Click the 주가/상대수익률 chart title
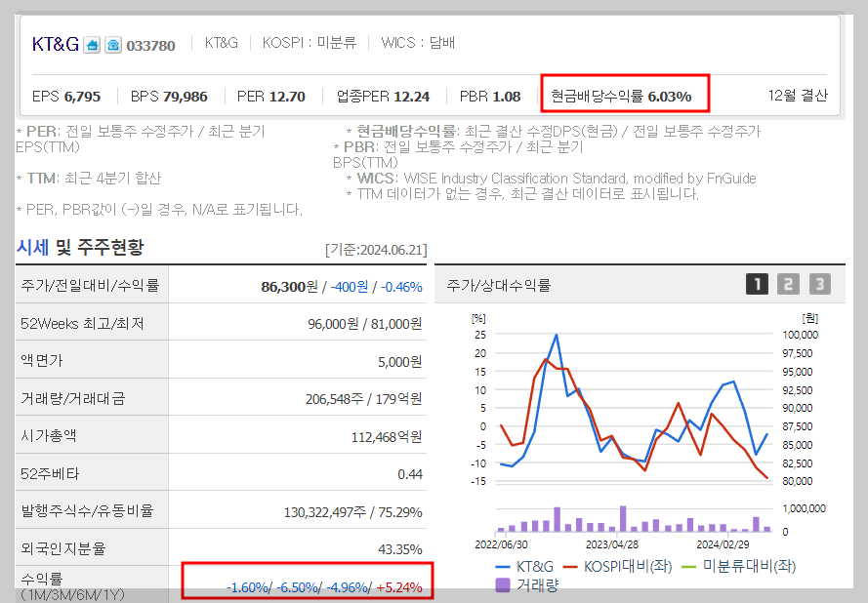The image size is (868, 603). [498, 286]
